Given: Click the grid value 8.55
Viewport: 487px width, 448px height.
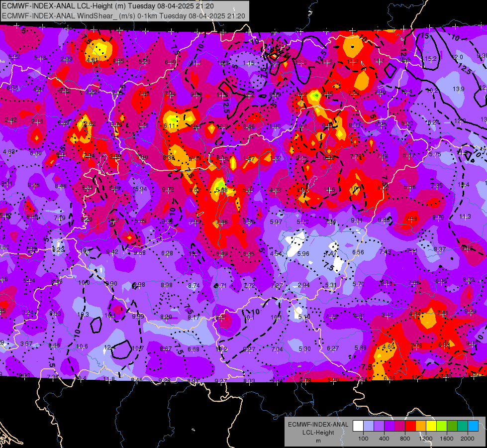Looking at the screenshot, I should pos(118,61).
